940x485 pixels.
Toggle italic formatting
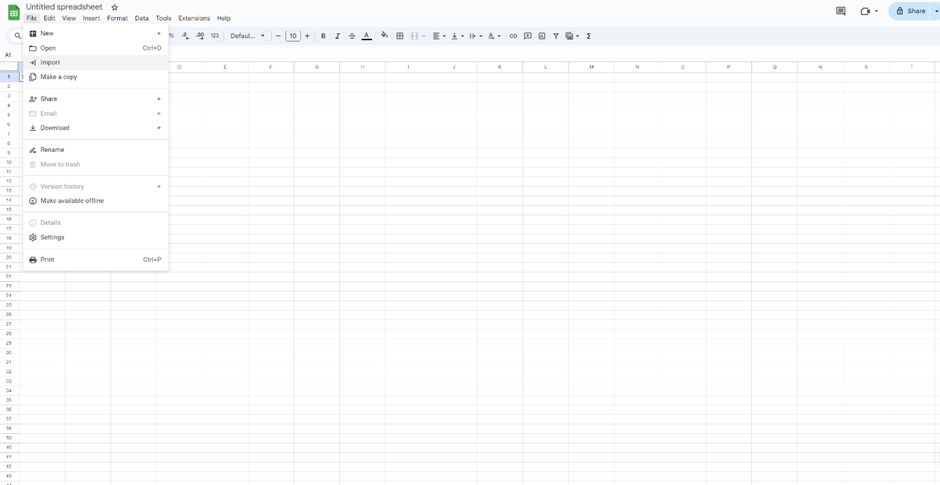coord(338,36)
